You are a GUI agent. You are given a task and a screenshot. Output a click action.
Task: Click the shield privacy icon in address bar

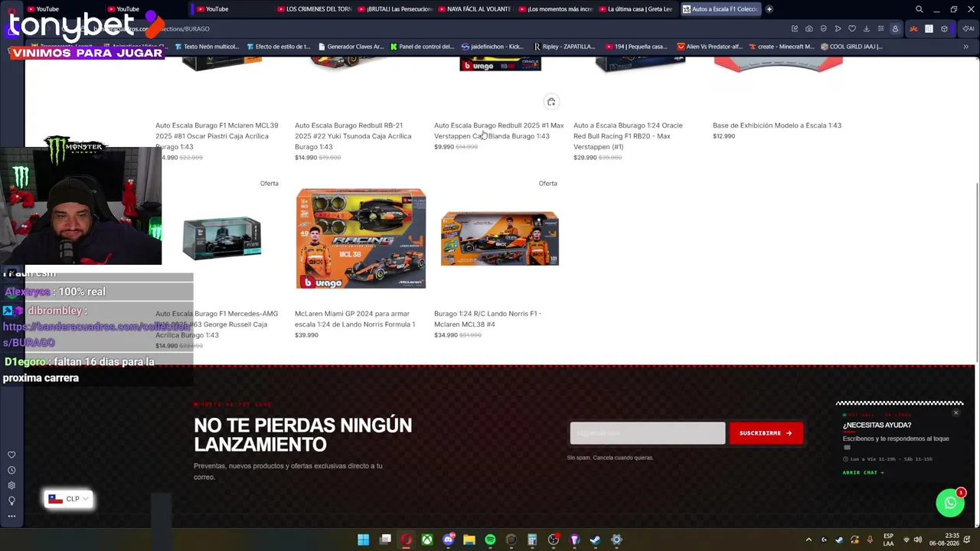point(824,29)
